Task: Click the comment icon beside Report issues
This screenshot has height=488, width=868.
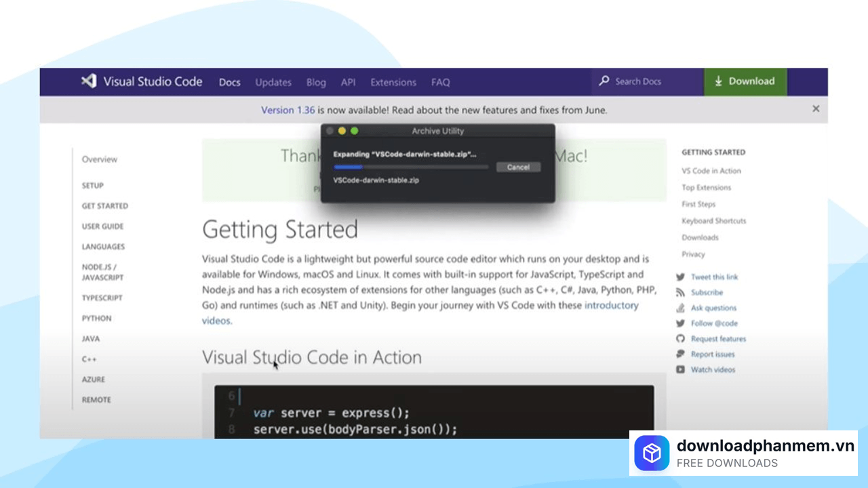Action: click(680, 354)
